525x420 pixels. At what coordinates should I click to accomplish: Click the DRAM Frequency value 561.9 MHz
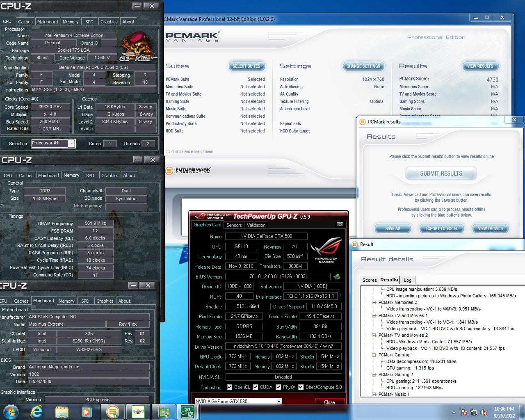95,224
